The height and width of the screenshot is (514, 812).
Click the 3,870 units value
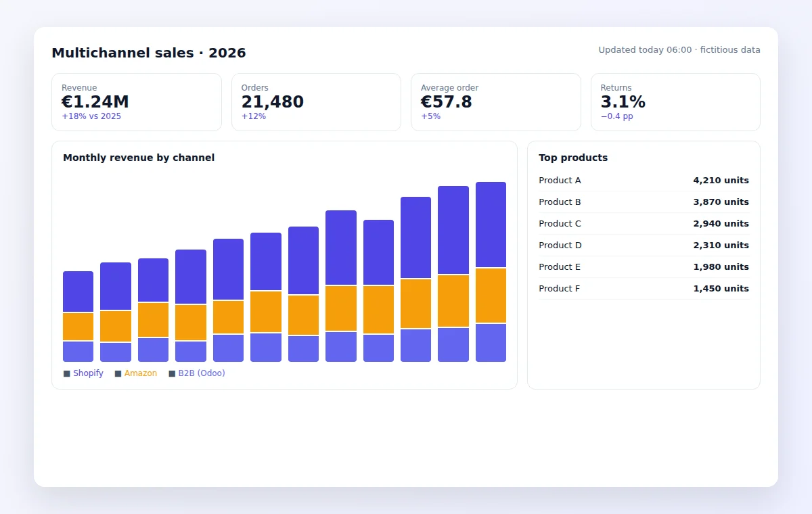[x=721, y=202]
